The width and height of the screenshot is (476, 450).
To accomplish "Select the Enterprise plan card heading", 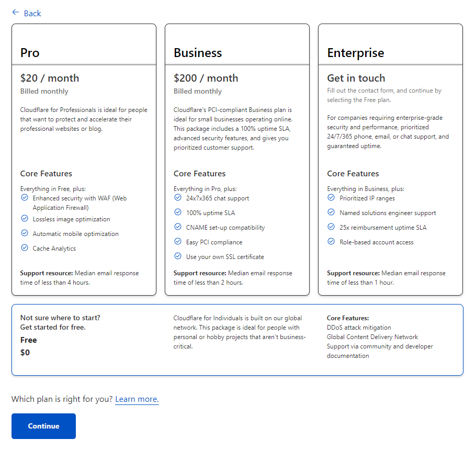I will [356, 53].
